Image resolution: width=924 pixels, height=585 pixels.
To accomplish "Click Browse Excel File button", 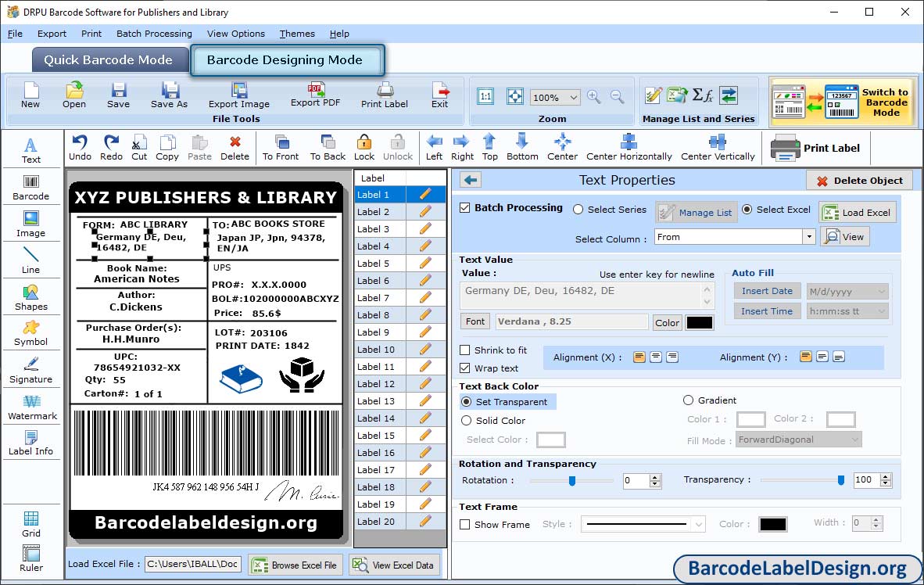I will pyautogui.click(x=295, y=565).
